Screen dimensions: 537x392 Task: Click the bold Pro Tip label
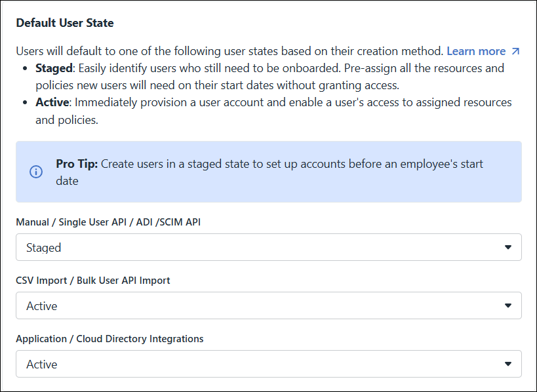77,163
